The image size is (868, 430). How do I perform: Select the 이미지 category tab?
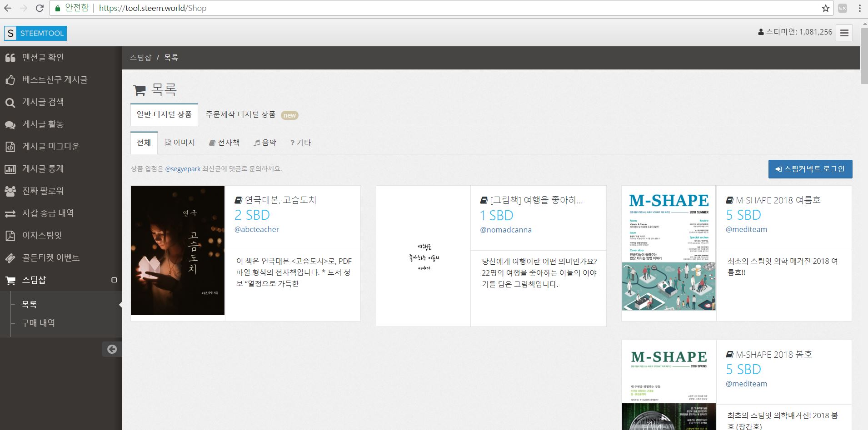click(180, 143)
